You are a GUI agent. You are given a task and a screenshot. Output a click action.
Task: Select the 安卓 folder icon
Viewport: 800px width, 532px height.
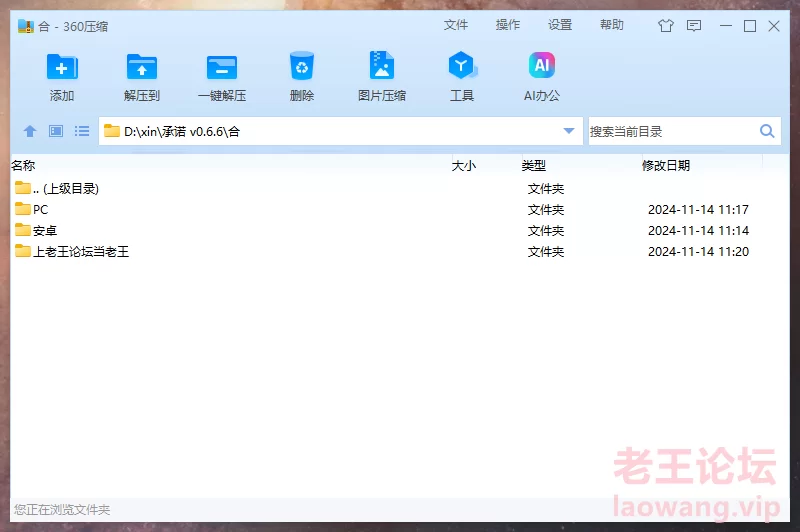coord(22,230)
